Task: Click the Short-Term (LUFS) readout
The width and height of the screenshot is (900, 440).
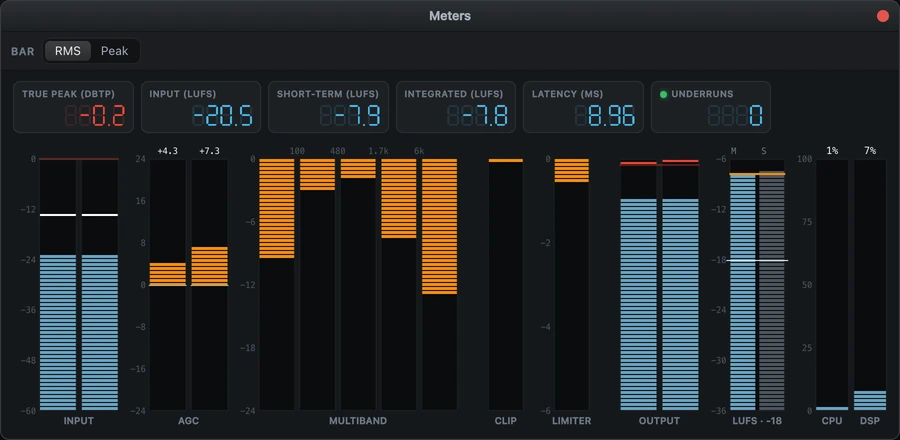Action: 328,107
